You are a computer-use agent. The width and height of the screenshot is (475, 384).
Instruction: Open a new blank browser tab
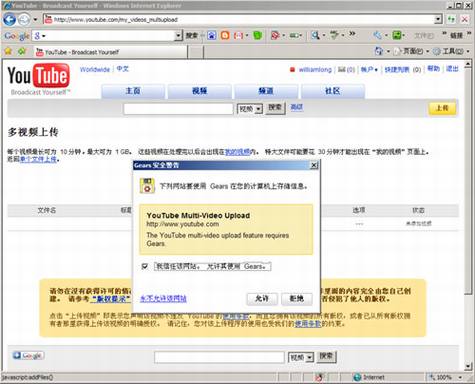tap(196, 52)
